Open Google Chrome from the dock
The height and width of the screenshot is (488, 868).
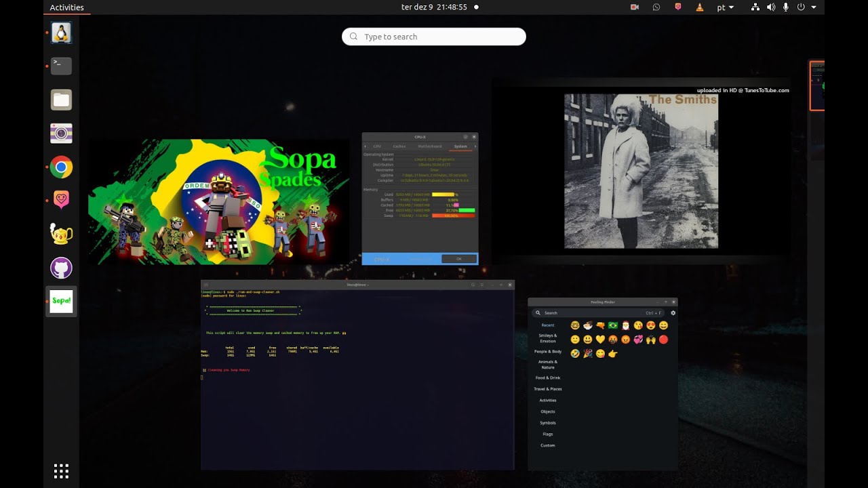(x=61, y=167)
